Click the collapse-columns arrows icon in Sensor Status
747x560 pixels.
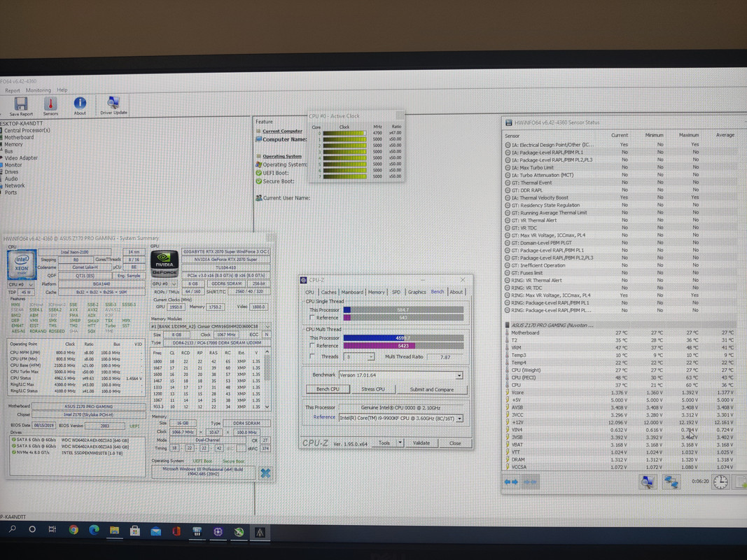pos(530,482)
